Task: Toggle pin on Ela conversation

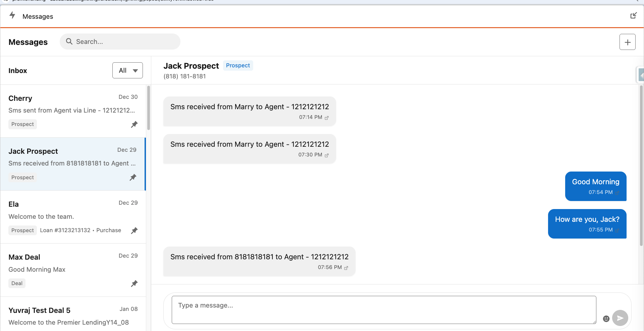Action: 134,230
